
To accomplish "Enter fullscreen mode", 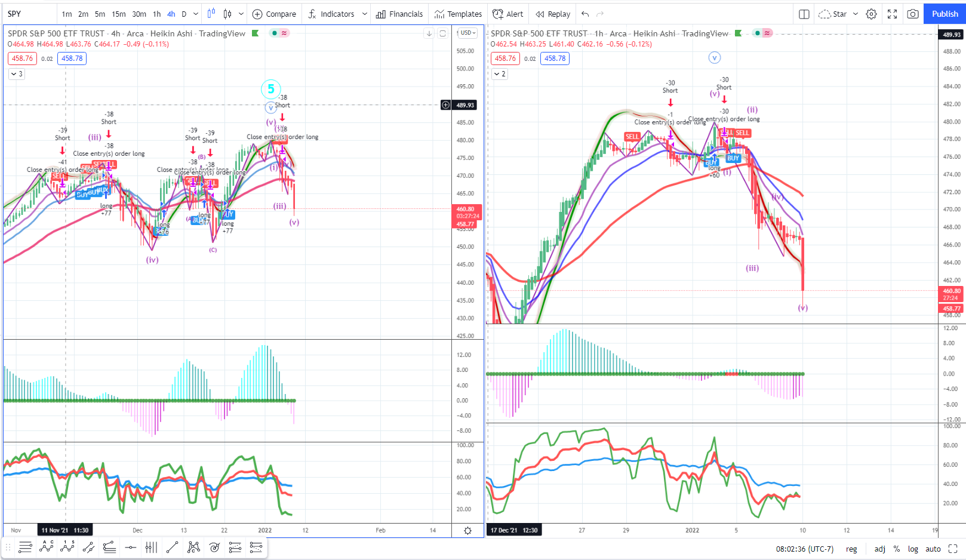I will [892, 14].
